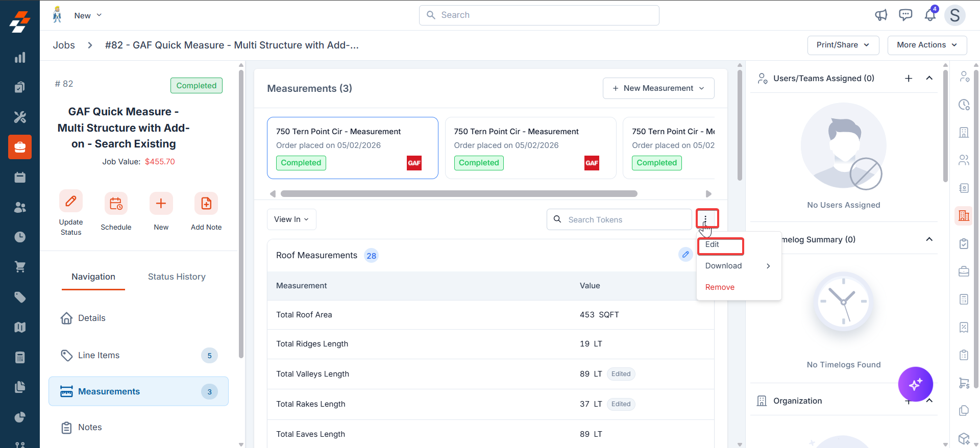Image resolution: width=980 pixels, height=448 pixels.
Task: Open the More Actions dropdown
Action: coord(927,45)
